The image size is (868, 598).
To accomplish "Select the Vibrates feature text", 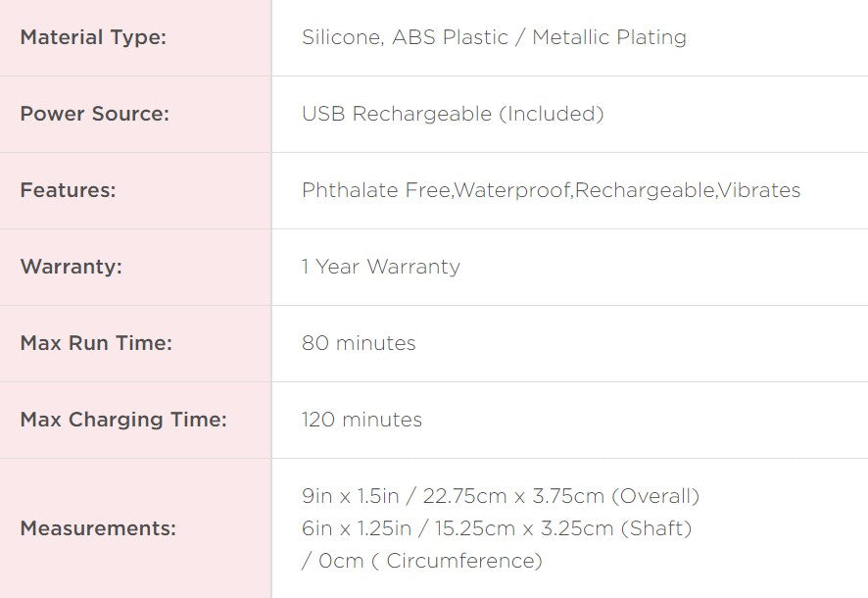I will [x=760, y=190].
